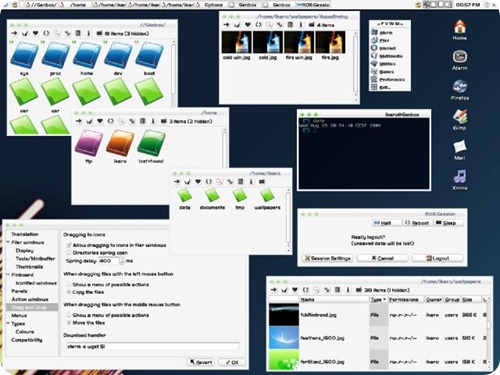Image resolution: width=500 pixels, height=375 pixels.
Task: Click the Halt button in ROX-Session
Action: (386, 223)
